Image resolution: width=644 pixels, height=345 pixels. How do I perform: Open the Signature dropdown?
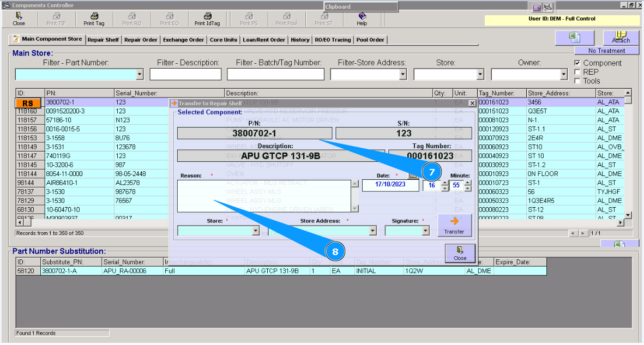pyautogui.click(x=425, y=231)
